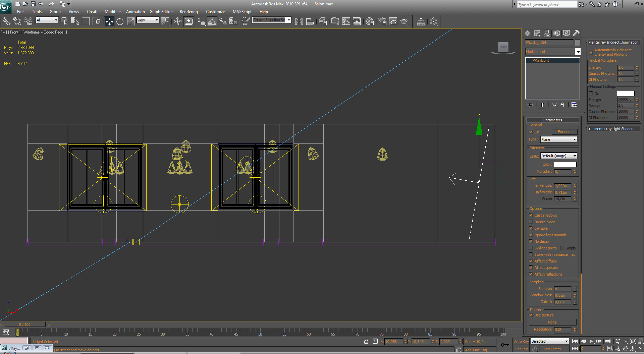Open the Layer Manager
This screenshot has width=644, height=354.
[323, 21]
